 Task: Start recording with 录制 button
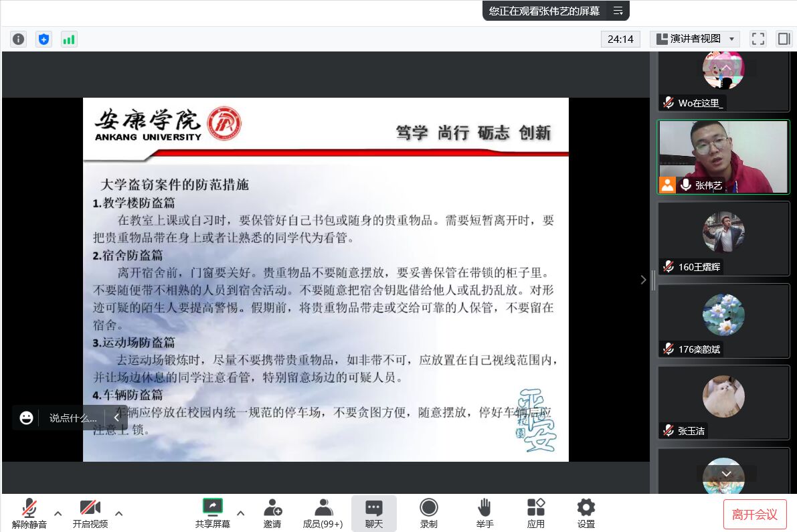428,513
